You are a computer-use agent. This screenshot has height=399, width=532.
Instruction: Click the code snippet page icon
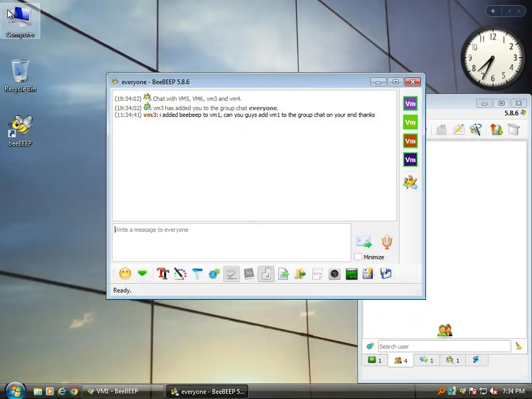[x=317, y=273]
